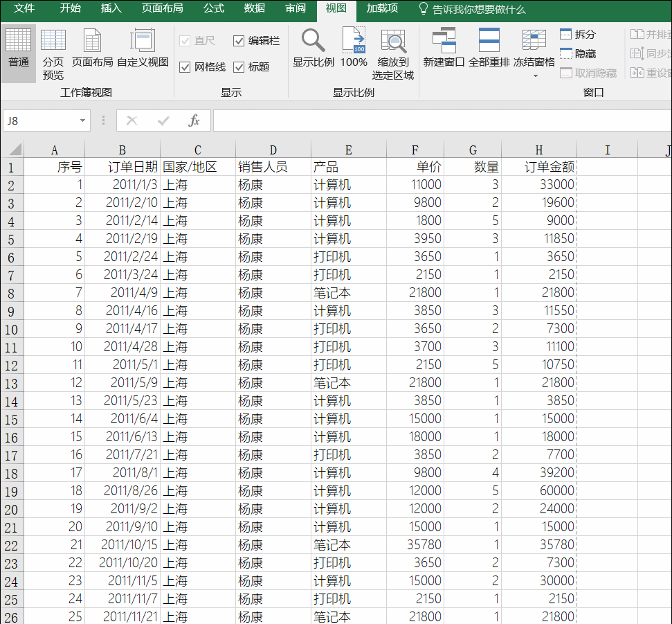This screenshot has height=624, width=672.
Task: Open the 插入 Insert tab
Action: tap(111, 8)
